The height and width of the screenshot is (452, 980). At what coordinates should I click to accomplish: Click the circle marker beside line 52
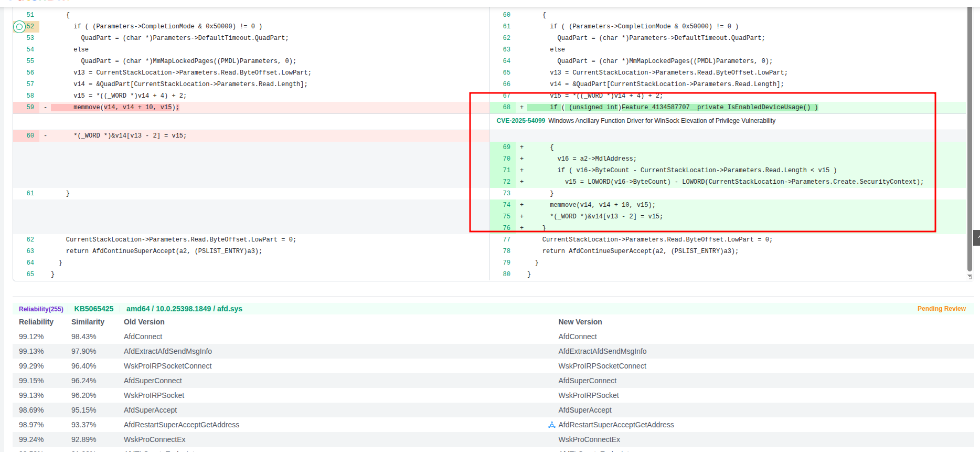click(19, 26)
